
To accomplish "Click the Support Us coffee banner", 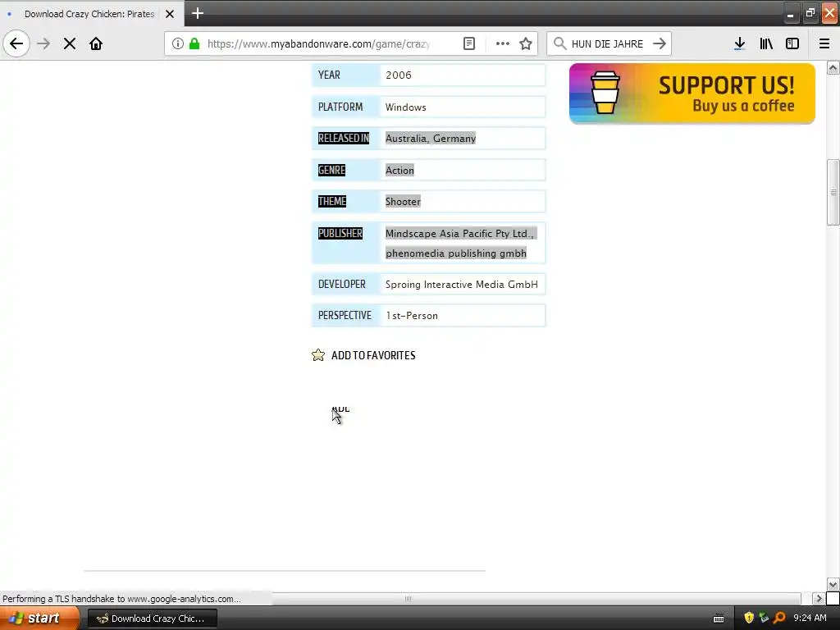I will point(692,94).
